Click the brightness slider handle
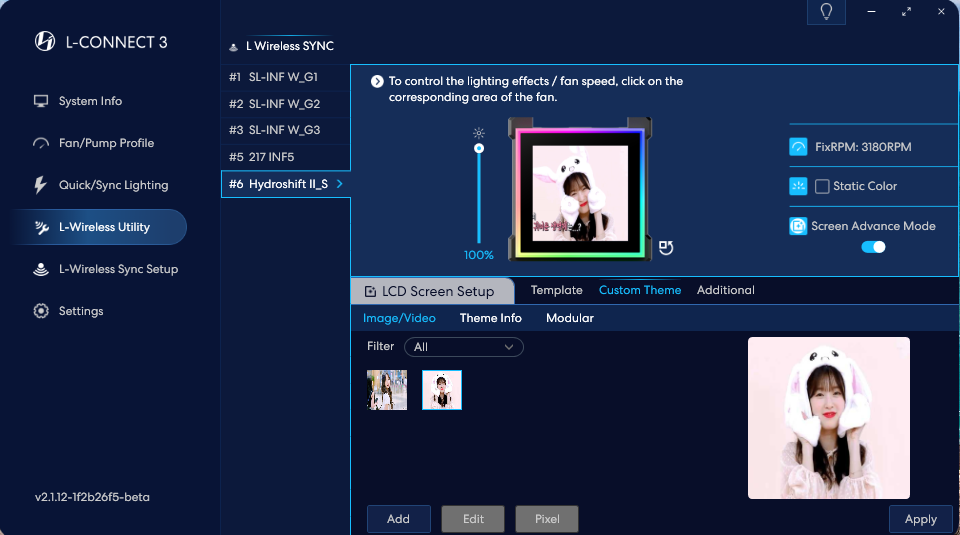This screenshot has width=960, height=535. (x=479, y=148)
